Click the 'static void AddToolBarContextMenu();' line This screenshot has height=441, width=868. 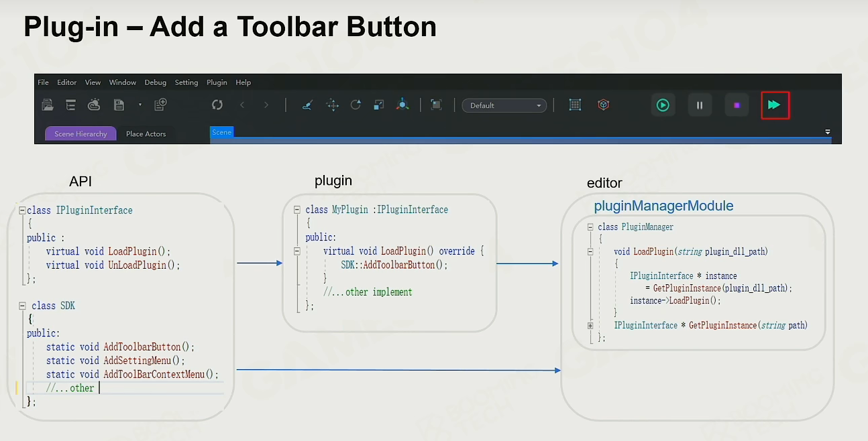coord(132,375)
